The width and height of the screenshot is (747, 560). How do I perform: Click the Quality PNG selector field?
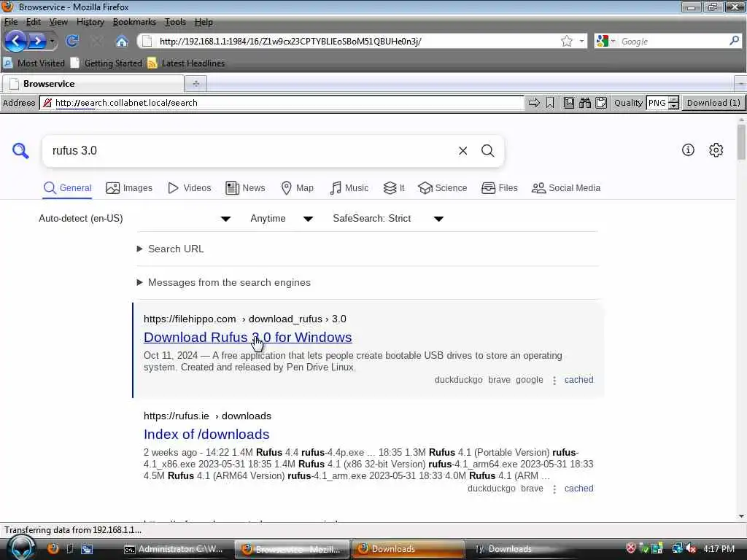pos(658,103)
